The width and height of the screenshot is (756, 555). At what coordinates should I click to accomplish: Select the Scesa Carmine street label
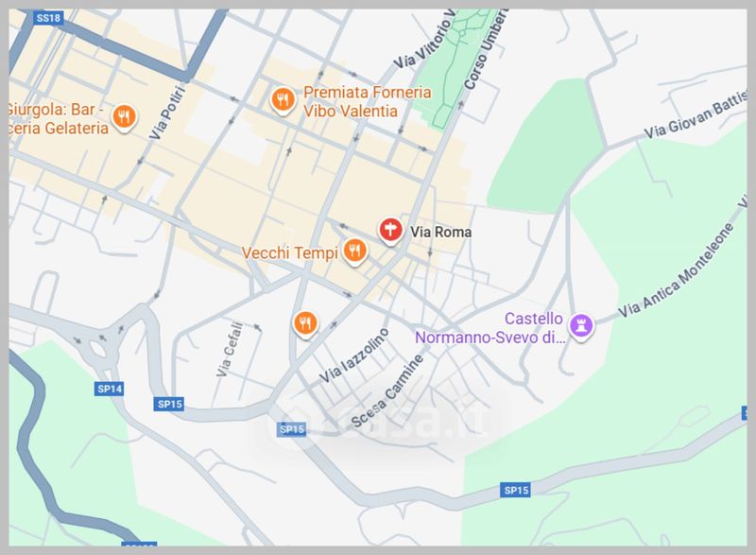387,391
